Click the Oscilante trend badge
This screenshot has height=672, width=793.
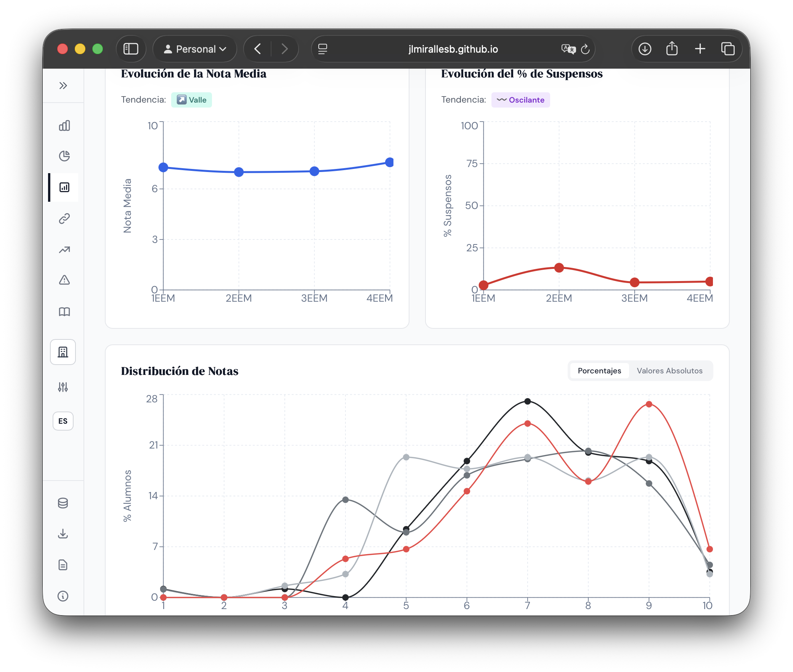pyautogui.click(x=521, y=100)
